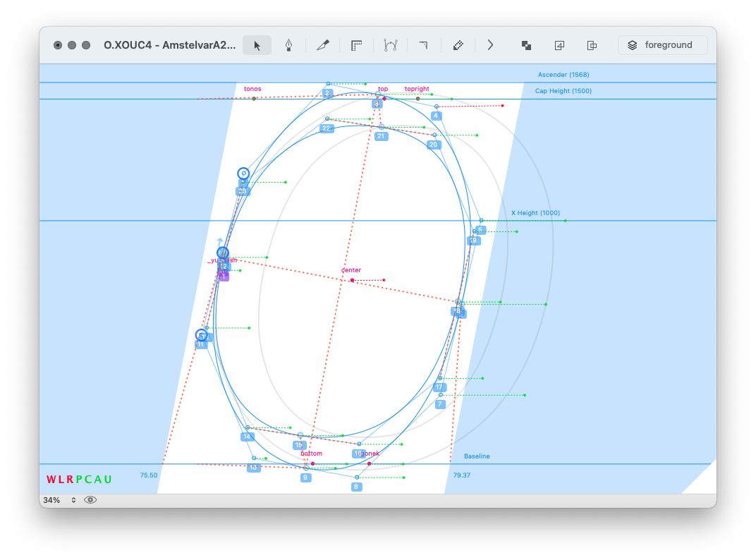The image size is (756, 560).
Task: Toggle display options with the eye icon
Action: 90,500
